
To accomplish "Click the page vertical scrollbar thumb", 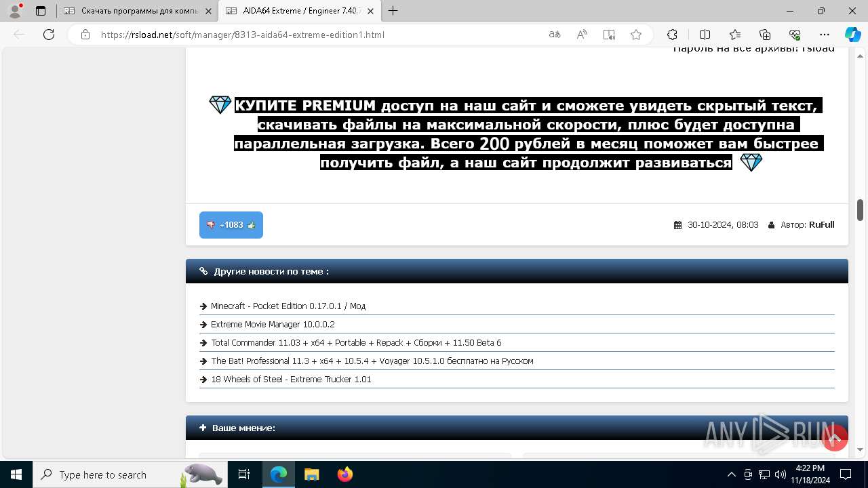I will [x=860, y=210].
